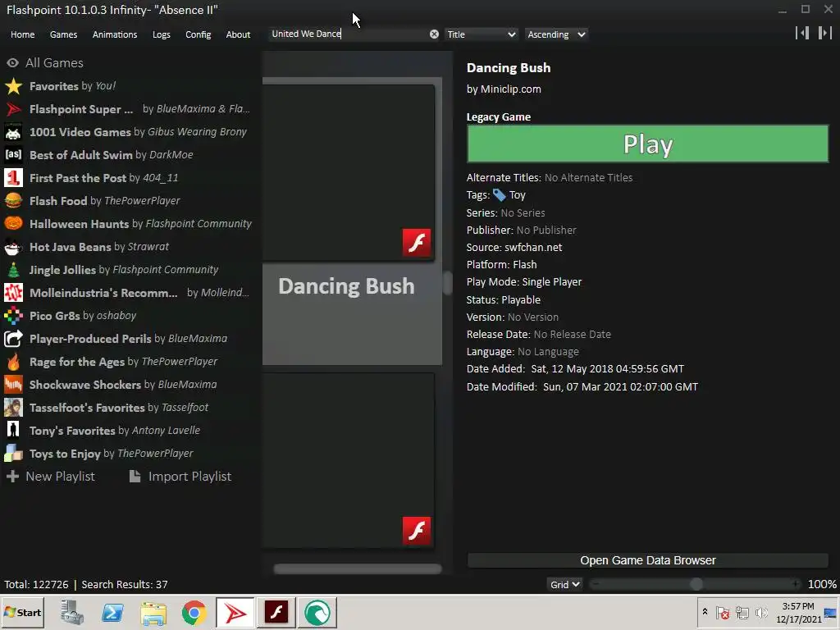The image size is (840, 630).
Task: Open Flash Player taskbar icon
Action: [276, 613]
